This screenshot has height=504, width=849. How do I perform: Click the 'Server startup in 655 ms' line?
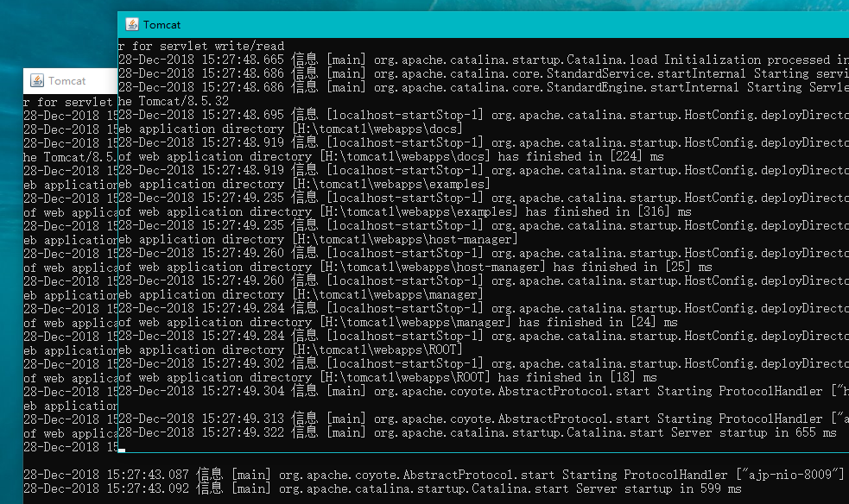478,432
